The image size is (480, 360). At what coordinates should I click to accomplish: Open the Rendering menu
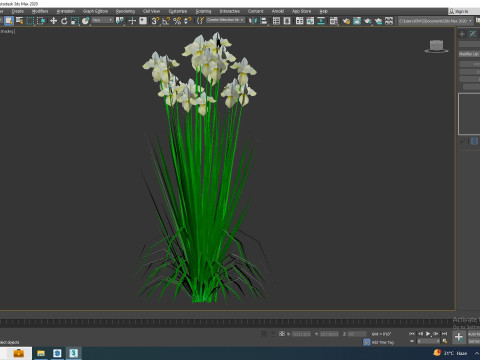pyautogui.click(x=125, y=11)
